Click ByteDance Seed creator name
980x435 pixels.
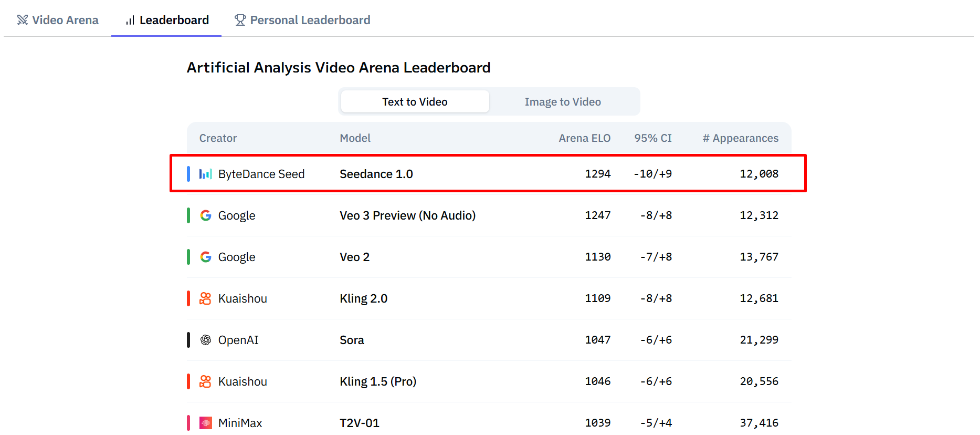click(x=261, y=174)
